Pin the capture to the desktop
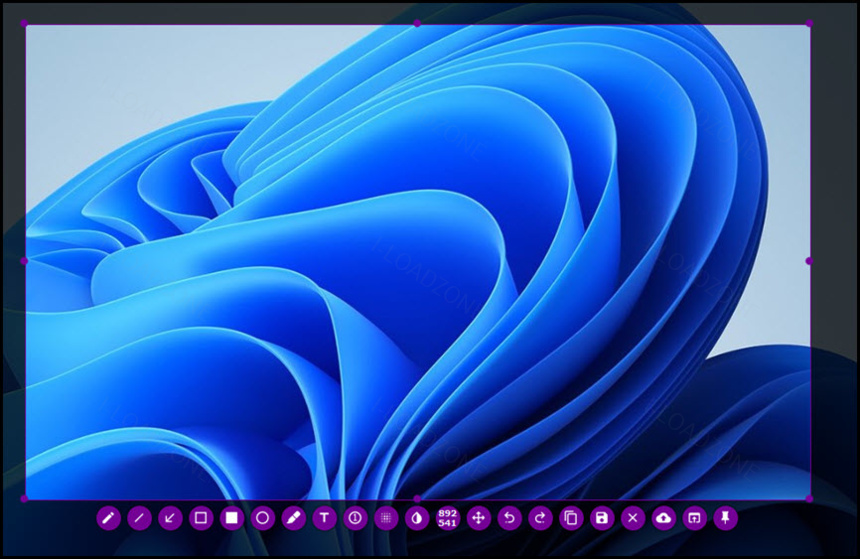Image resolution: width=860 pixels, height=559 pixels. tap(725, 518)
